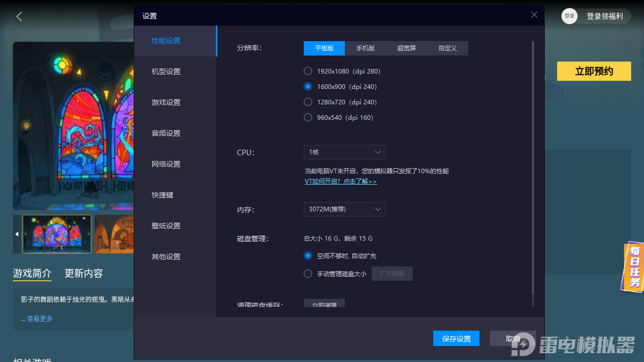The image size is (644, 362).
Task: Switch to the 手机版 resolution tab
Action: [365, 48]
